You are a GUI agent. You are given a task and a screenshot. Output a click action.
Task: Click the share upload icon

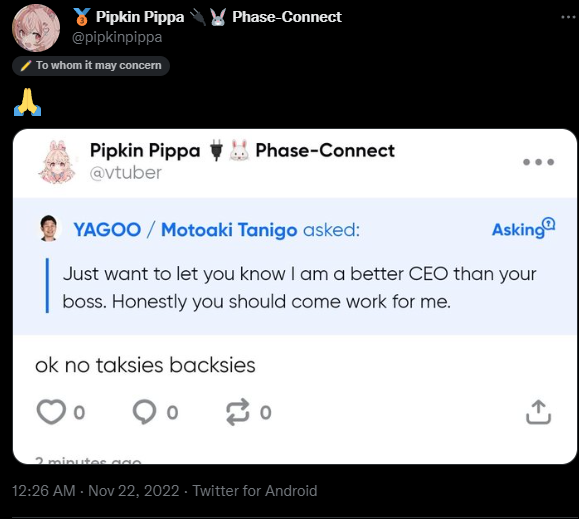pos(538,412)
